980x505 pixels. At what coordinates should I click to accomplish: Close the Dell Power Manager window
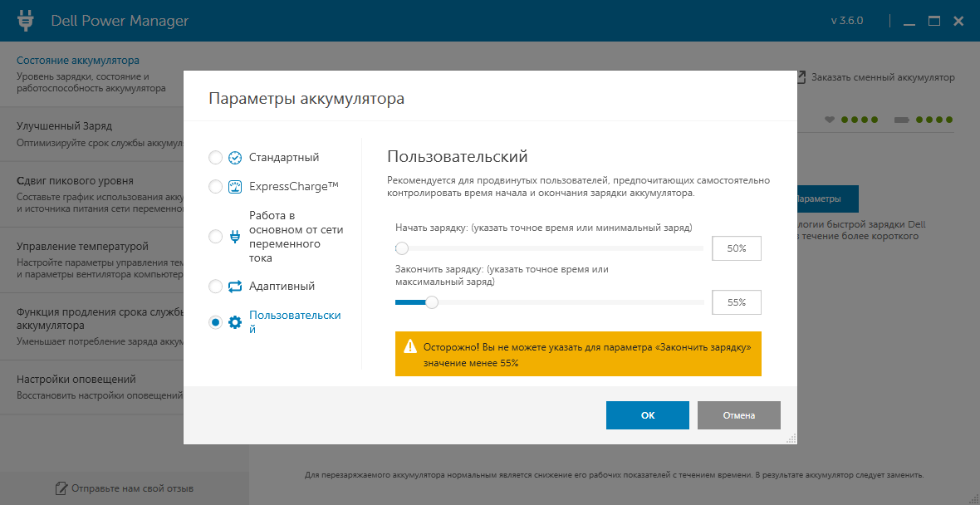point(958,21)
